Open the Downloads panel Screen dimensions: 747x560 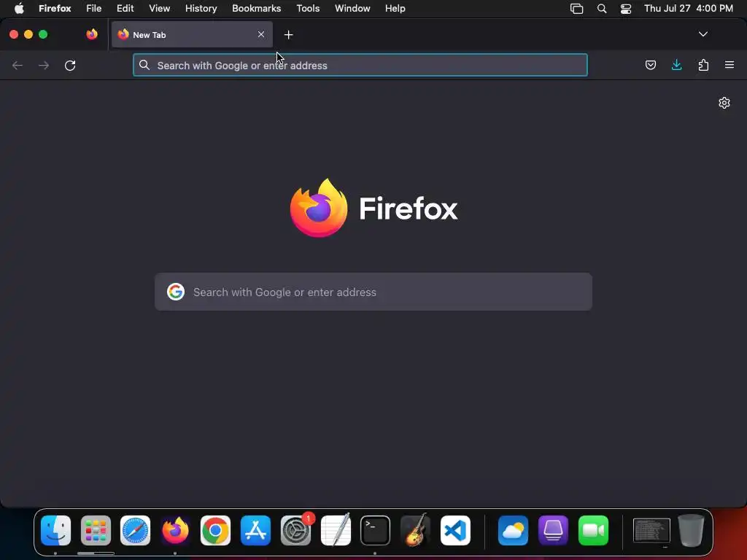pyautogui.click(x=676, y=65)
